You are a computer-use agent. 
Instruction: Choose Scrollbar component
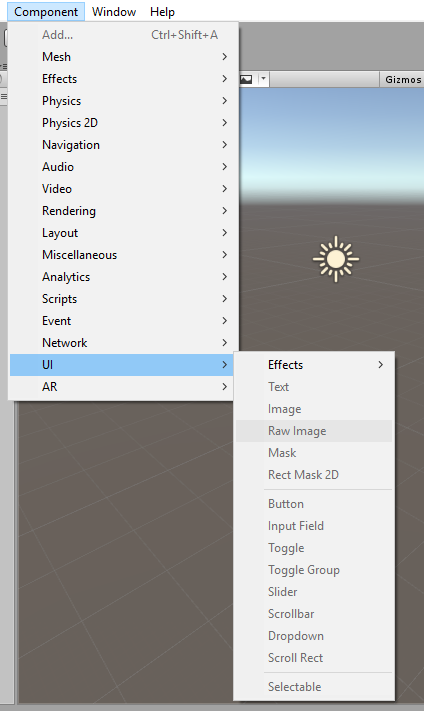pos(314,614)
